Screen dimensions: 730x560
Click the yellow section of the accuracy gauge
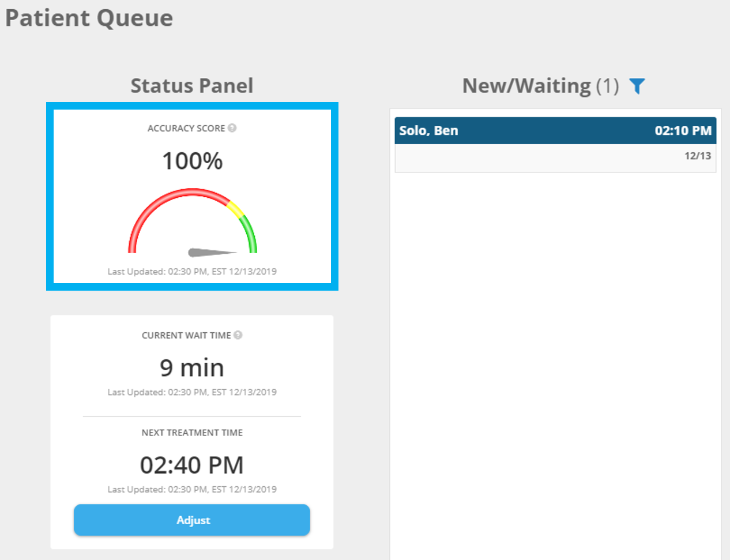tap(235, 209)
